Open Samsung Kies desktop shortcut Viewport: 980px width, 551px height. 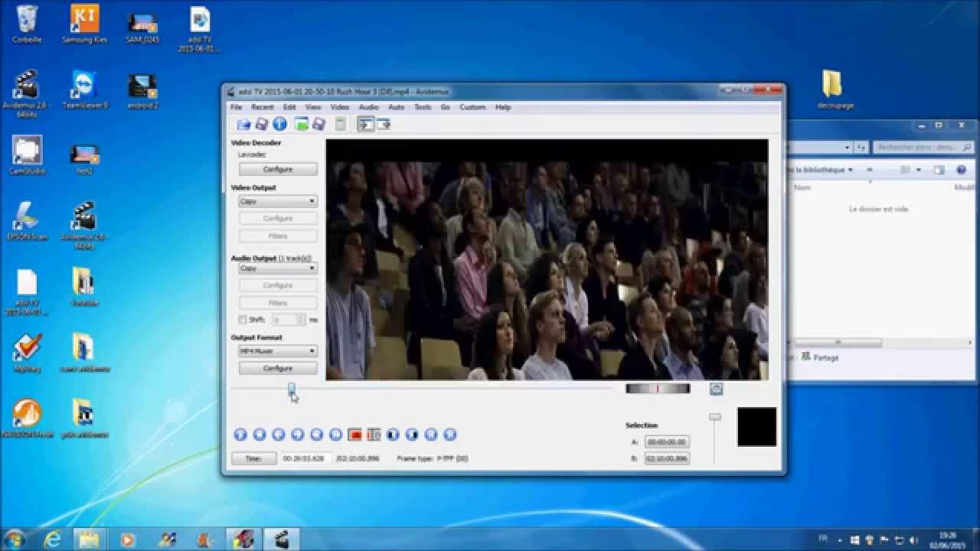[84, 24]
